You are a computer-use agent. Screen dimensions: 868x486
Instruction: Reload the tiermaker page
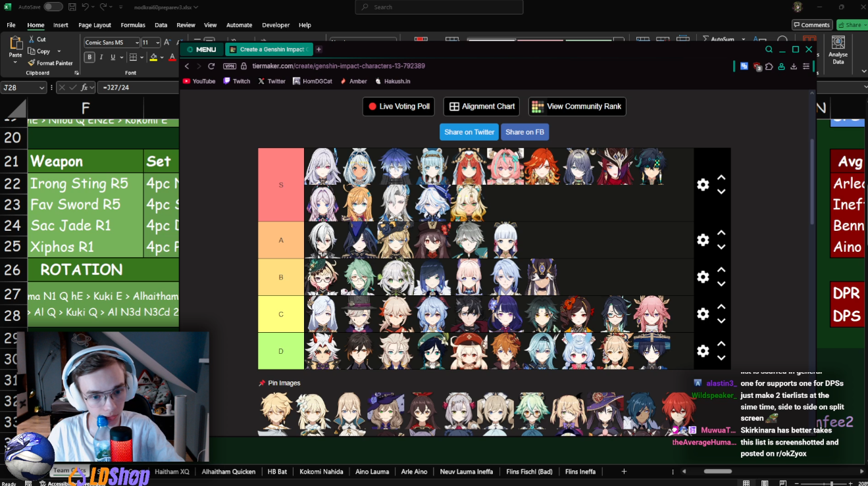click(x=211, y=66)
